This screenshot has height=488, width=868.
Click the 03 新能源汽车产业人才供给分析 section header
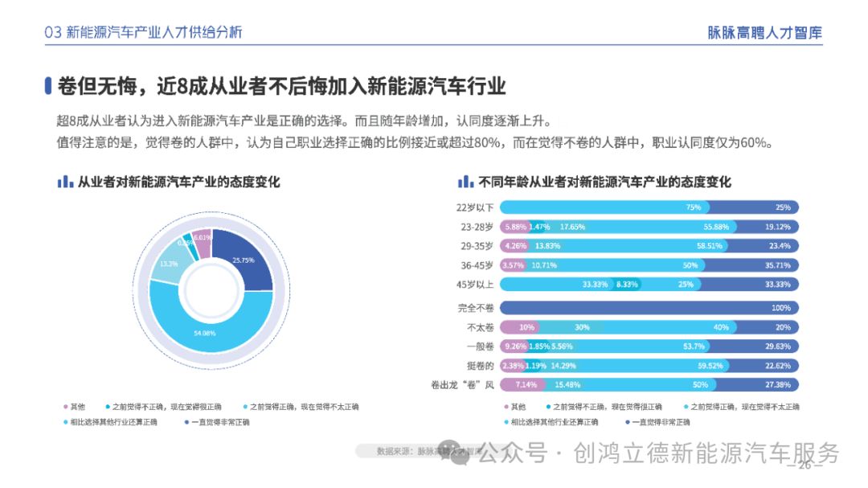pyautogui.click(x=144, y=32)
